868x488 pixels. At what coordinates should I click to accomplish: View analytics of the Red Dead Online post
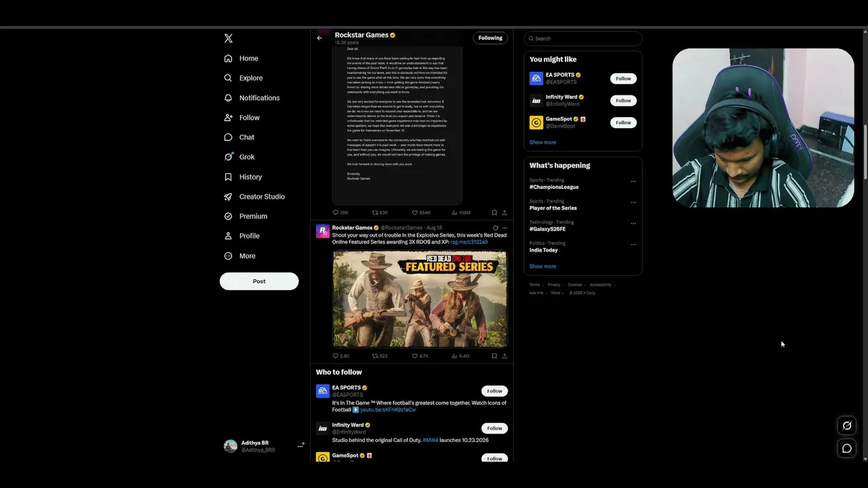pyautogui.click(x=460, y=356)
